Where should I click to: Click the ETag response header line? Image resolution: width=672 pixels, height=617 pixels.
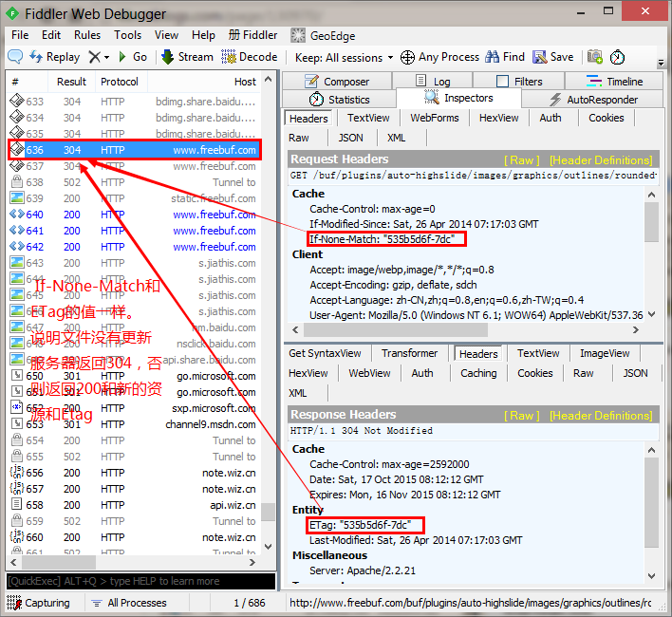(361, 525)
